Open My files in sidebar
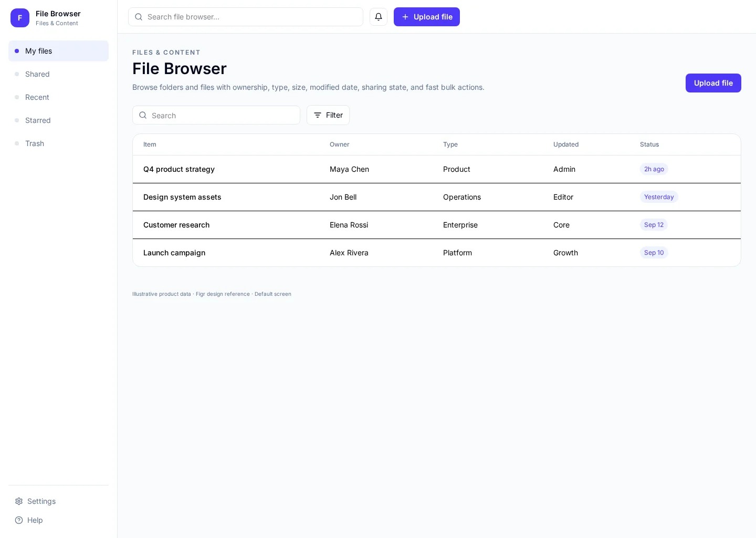 [58, 51]
